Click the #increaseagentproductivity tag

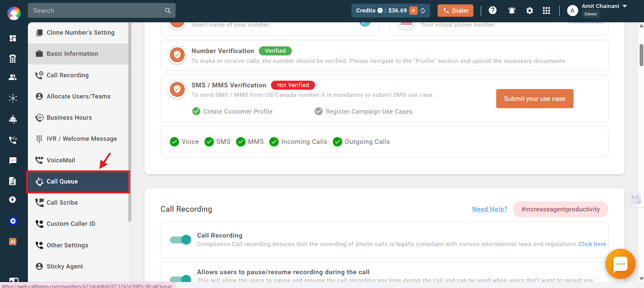pos(561,209)
